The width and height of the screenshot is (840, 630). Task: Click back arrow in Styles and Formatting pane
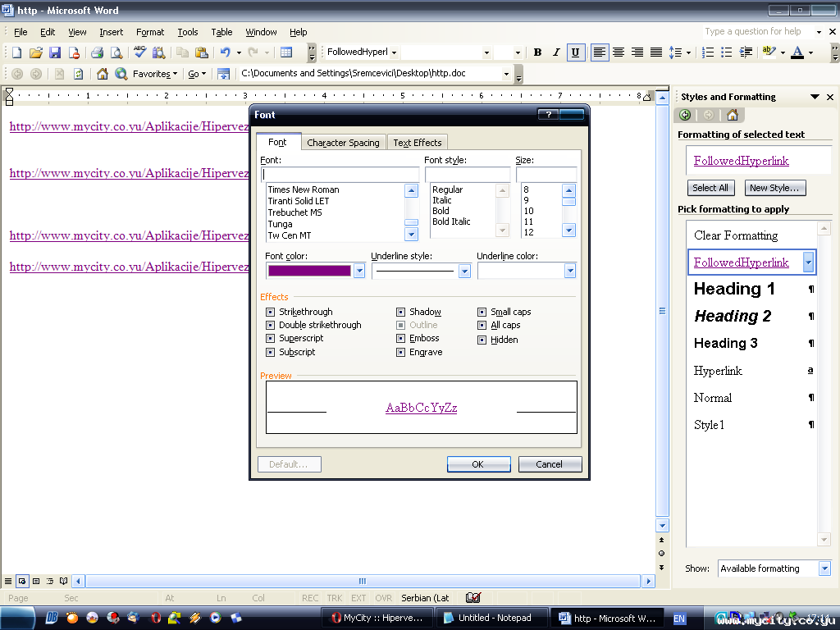click(685, 115)
